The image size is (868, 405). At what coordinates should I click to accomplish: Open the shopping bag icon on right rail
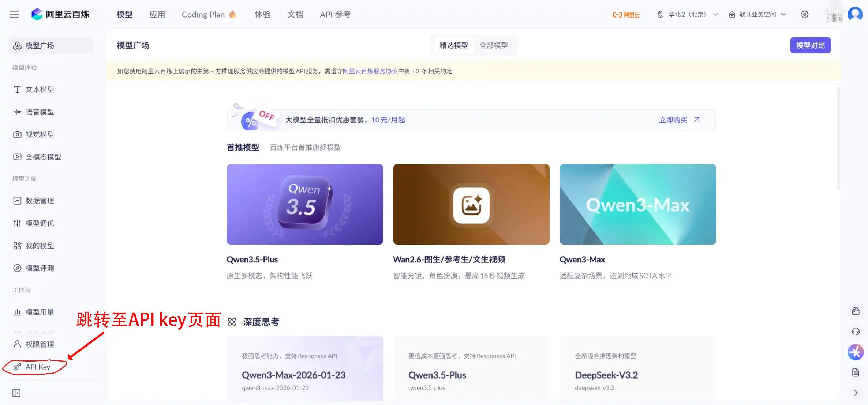click(x=856, y=311)
